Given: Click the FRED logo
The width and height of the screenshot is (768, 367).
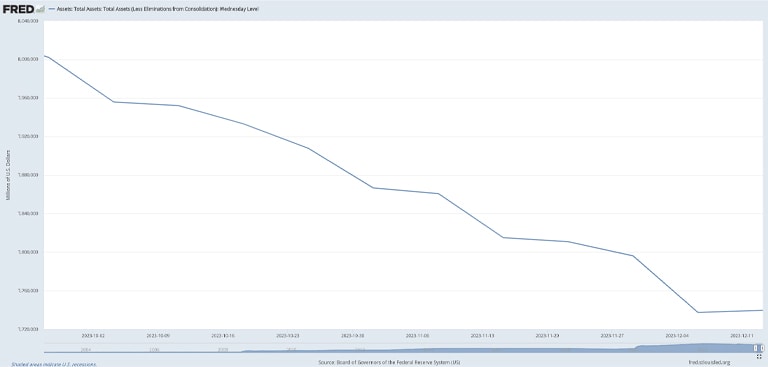Looking at the screenshot, I should pyautogui.click(x=19, y=9).
